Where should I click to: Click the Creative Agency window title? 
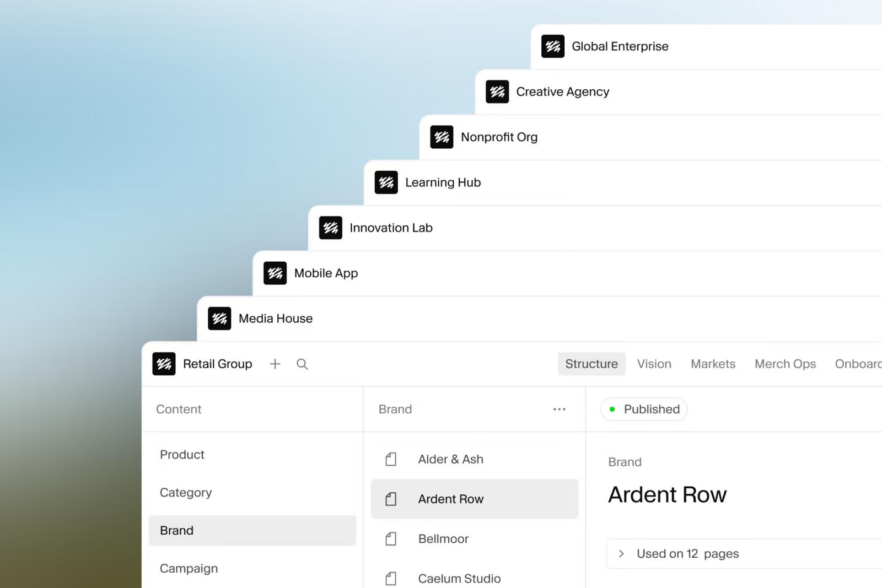pyautogui.click(x=562, y=91)
